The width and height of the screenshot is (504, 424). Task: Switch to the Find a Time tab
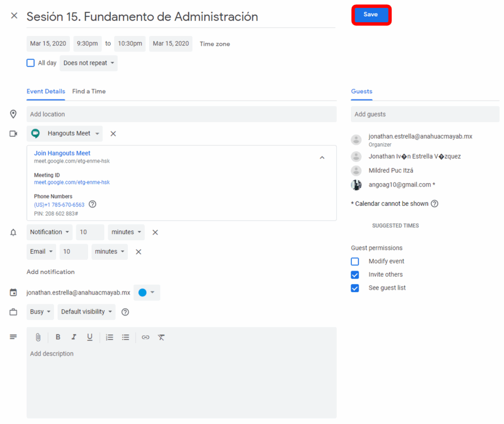click(89, 91)
